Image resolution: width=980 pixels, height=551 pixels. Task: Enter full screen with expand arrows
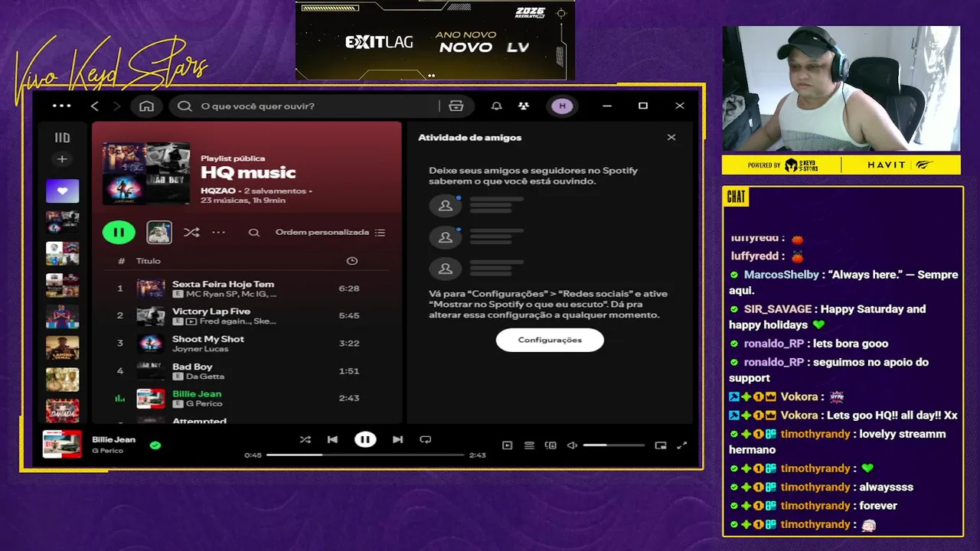(x=681, y=445)
